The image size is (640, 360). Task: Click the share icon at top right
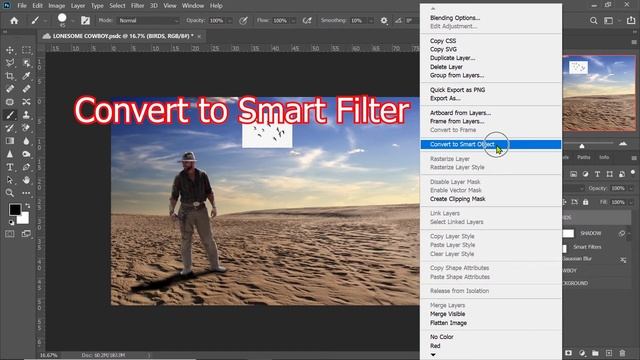pyautogui.click(x=631, y=20)
